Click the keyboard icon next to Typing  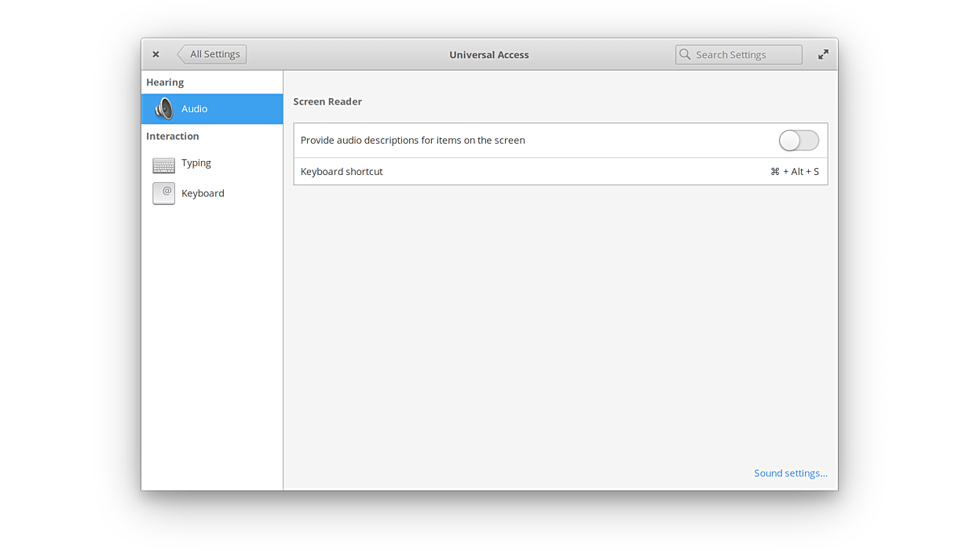coord(164,164)
